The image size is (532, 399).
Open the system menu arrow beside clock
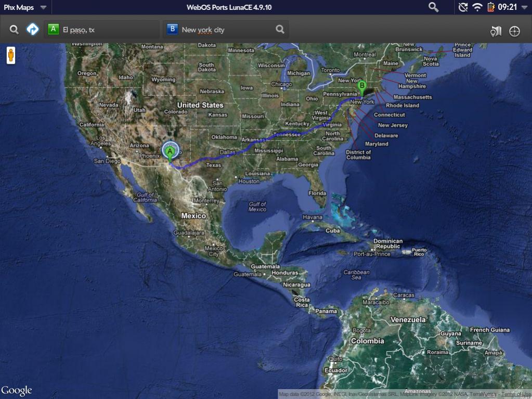[x=524, y=7]
